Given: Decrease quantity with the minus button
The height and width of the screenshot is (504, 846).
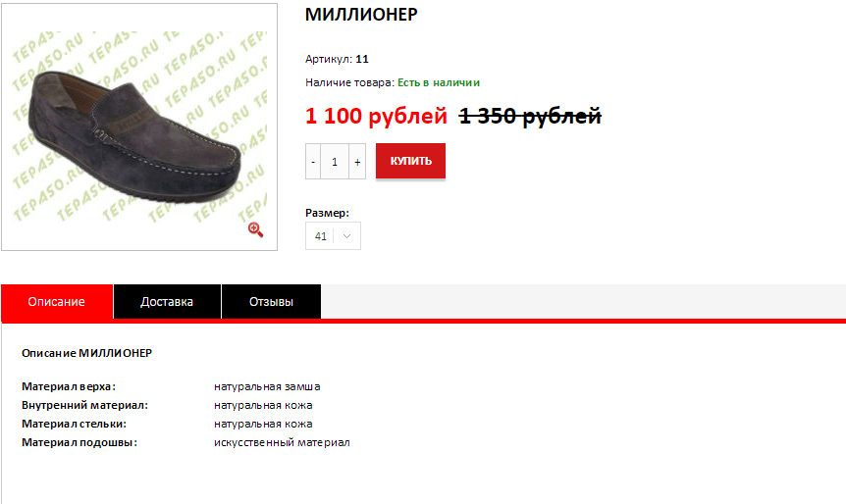Looking at the screenshot, I should pos(313,161).
